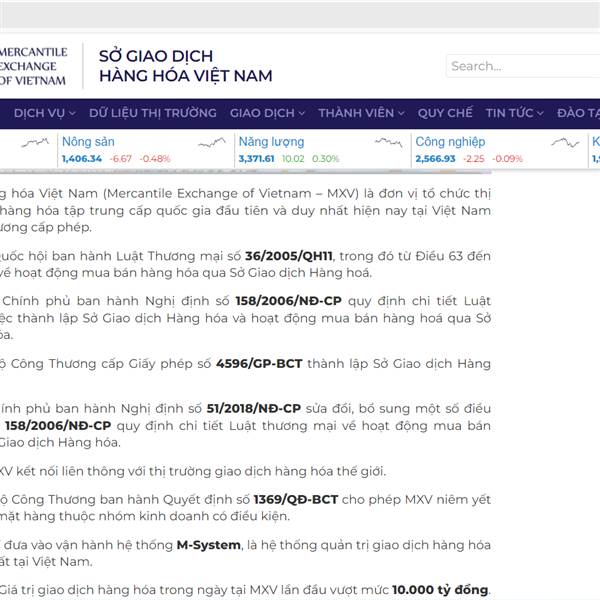The image size is (600, 600).
Task: Open the SỞ GIAO DỊCH HÀNG HÓA VIỆT NAM title
Action: (186, 66)
